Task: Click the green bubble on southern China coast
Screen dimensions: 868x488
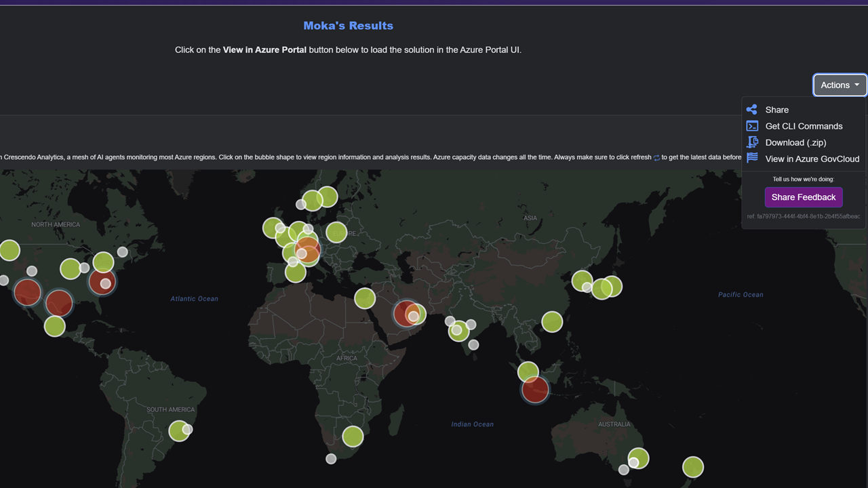Action: click(x=552, y=321)
